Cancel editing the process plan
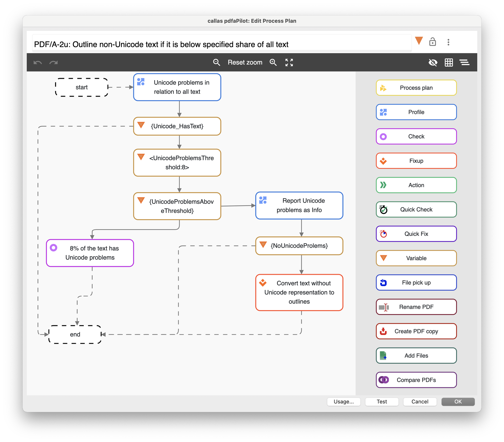This screenshot has width=504, height=442. (420, 402)
